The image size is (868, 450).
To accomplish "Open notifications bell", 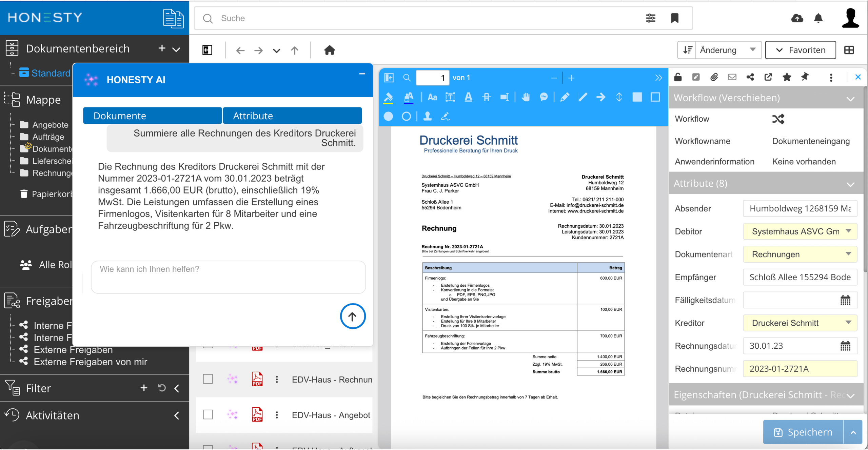I will pos(818,18).
